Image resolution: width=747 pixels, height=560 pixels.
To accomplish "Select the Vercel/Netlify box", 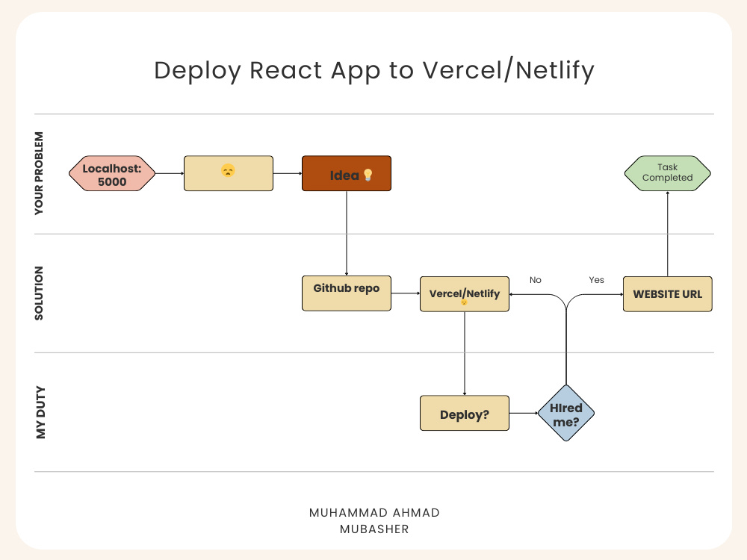I will tap(465, 294).
